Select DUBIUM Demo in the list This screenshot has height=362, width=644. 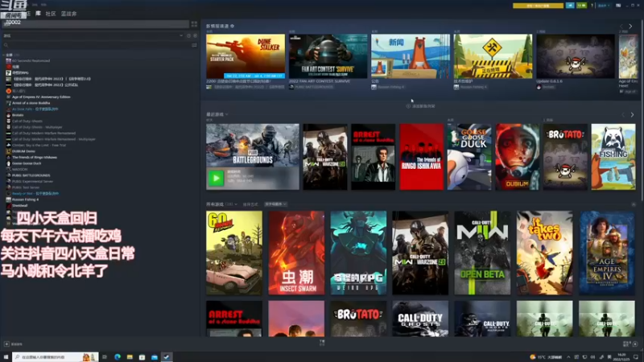click(23, 151)
